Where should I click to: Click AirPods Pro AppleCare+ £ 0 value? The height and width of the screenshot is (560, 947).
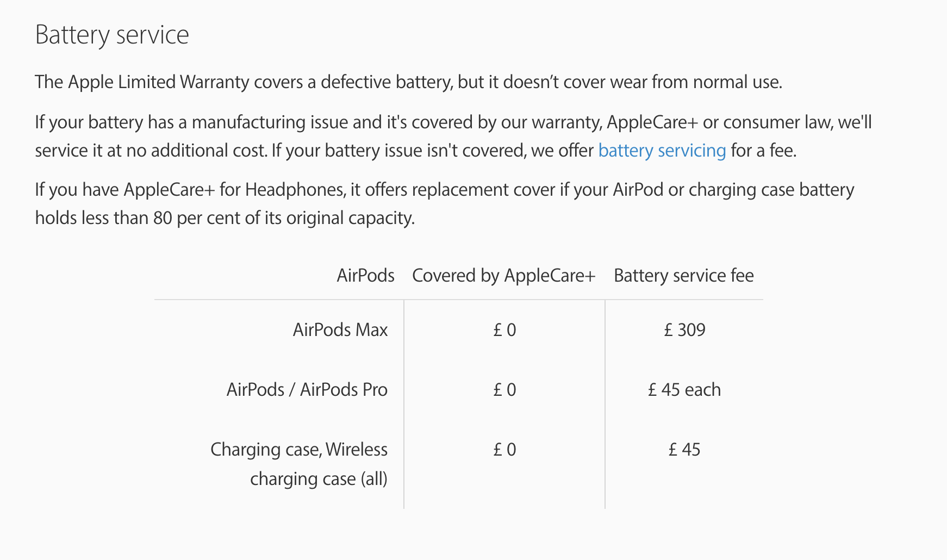[x=504, y=390]
